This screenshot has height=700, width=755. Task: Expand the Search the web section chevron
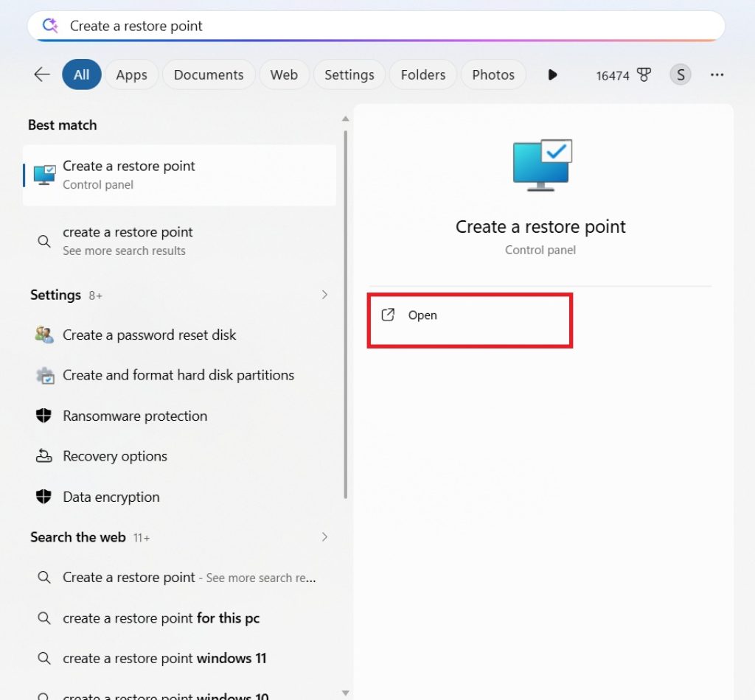(324, 537)
